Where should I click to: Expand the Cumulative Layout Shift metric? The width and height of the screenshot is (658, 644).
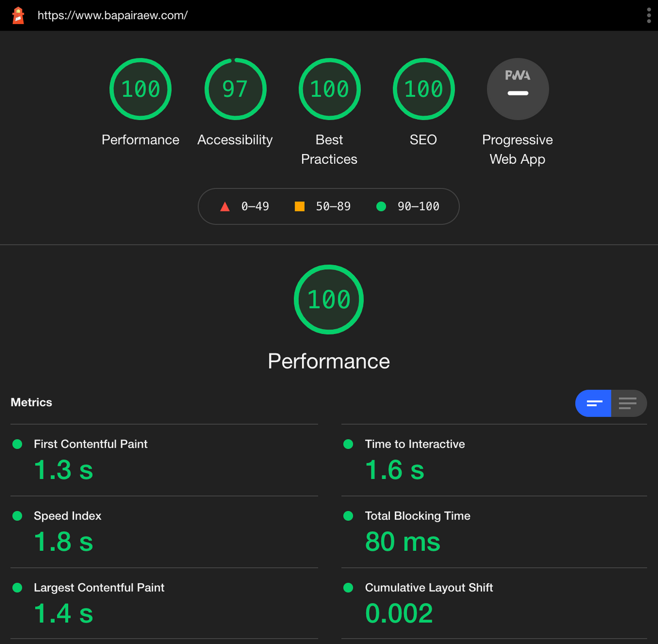429,588
